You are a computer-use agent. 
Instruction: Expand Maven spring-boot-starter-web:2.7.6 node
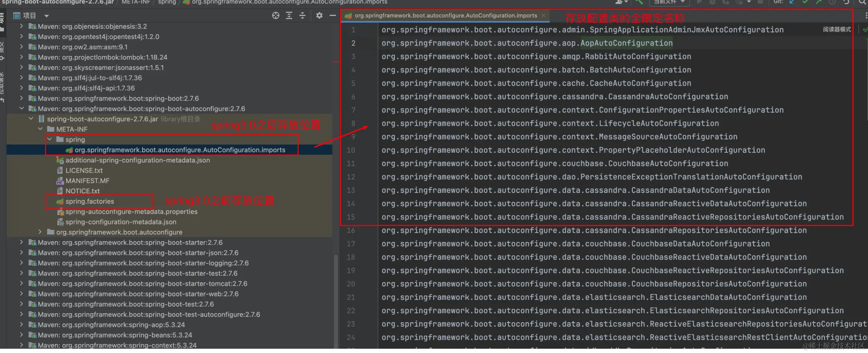pos(21,294)
